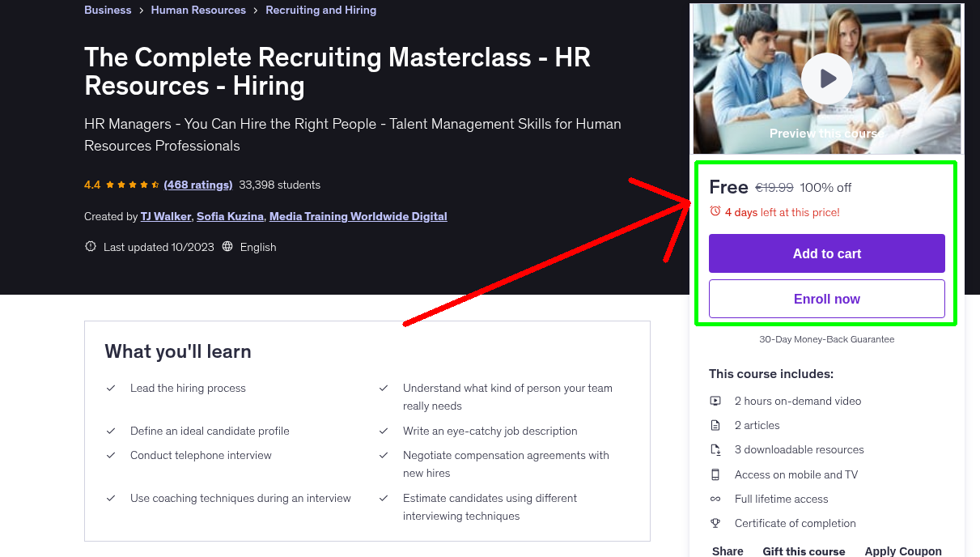Click 30-Day Money-Back Guarantee text

click(827, 339)
